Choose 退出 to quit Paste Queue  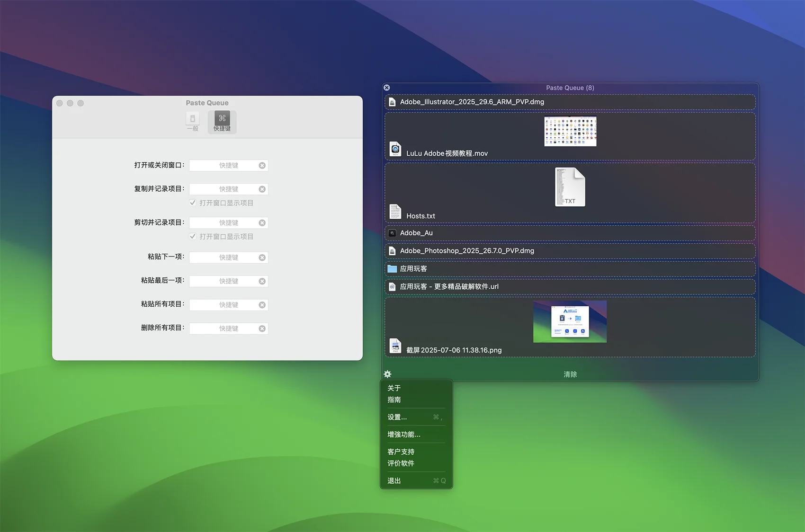pyautogui.click(x=416, y=480)
